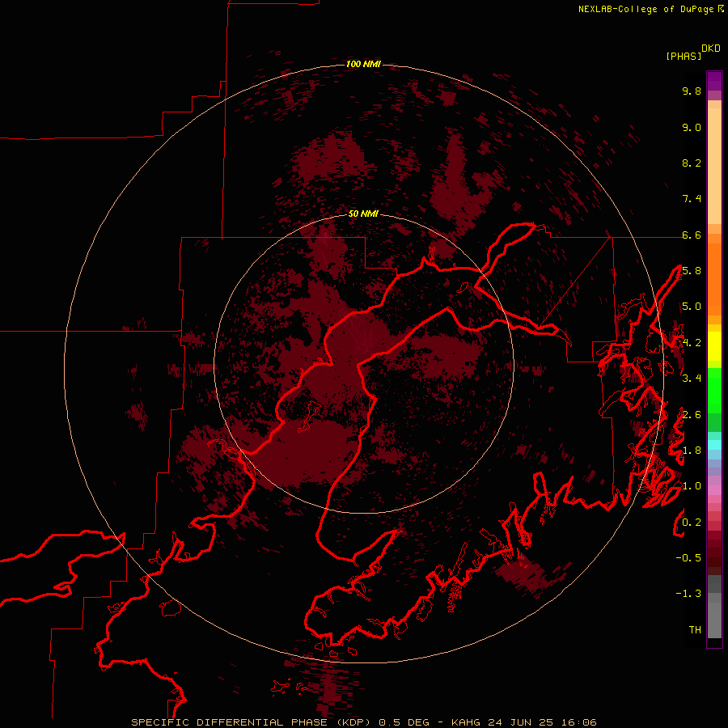Click the 9.8 scale value

692,91
